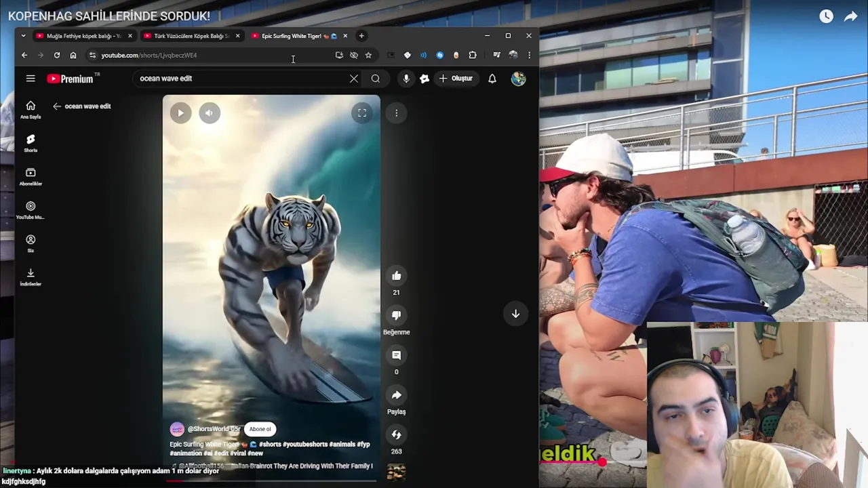Screen dimensions: 868x488
Task: Seek on the Short's red progress bar
Action: pyautogui.click(x=271, y=481)
